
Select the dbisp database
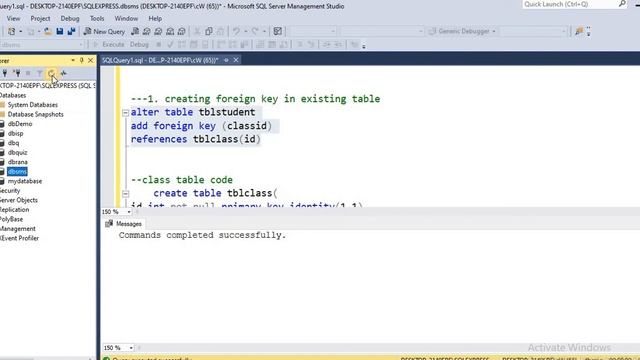16,133
